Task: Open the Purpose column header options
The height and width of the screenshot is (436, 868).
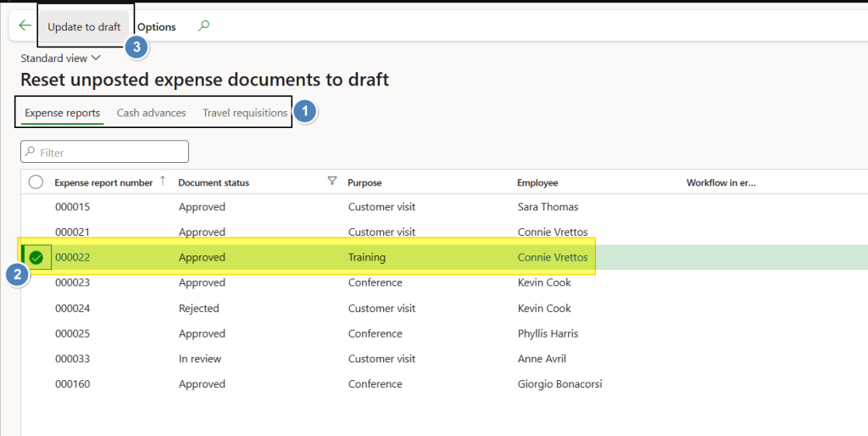Action: click(364, 182)
